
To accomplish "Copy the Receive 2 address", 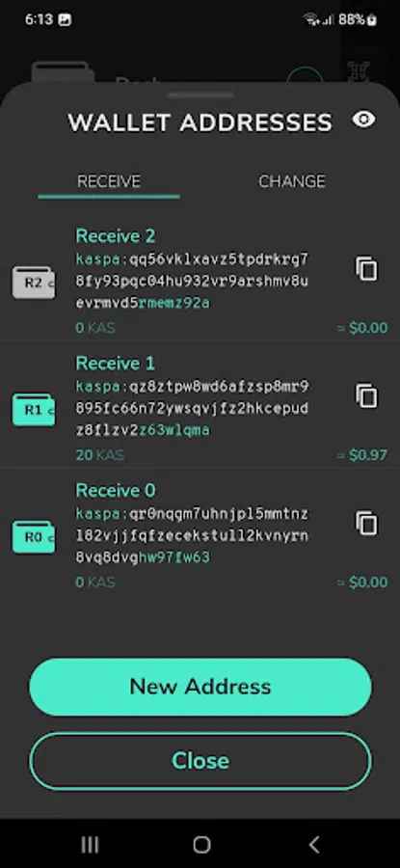I will [x=366, y=268].
